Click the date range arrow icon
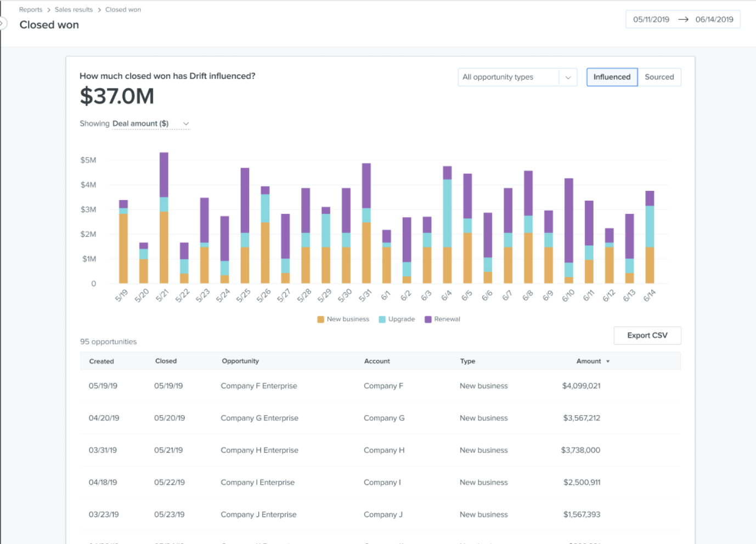This screenshot has width=756, height=544. point(683,19)
